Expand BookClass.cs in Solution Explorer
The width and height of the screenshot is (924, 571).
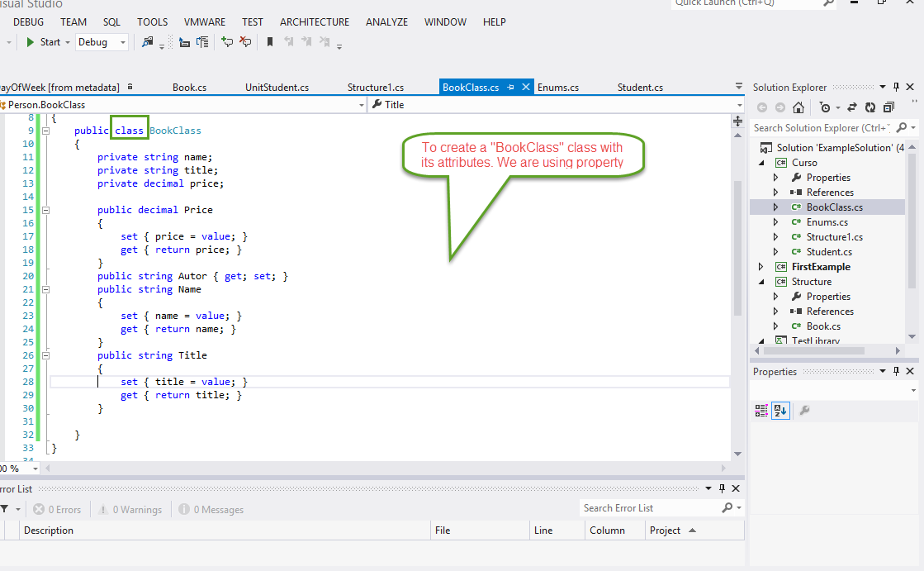tap(775, 207)
